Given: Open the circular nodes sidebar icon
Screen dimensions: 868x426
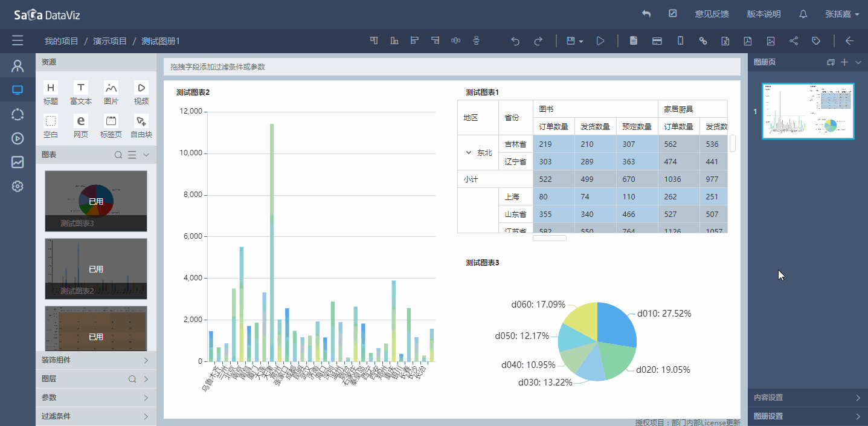Looking at the screenshot, I should [x=18, y=114].
